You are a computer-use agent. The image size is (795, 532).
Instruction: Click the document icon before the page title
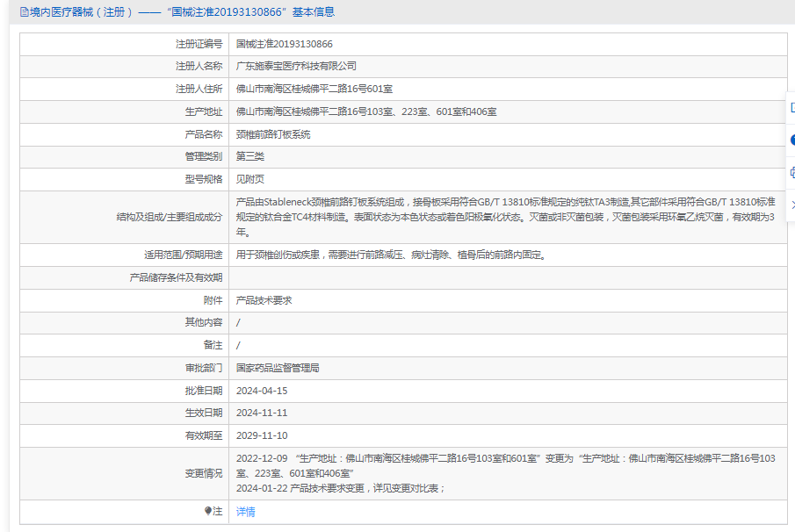click(24, 12)
